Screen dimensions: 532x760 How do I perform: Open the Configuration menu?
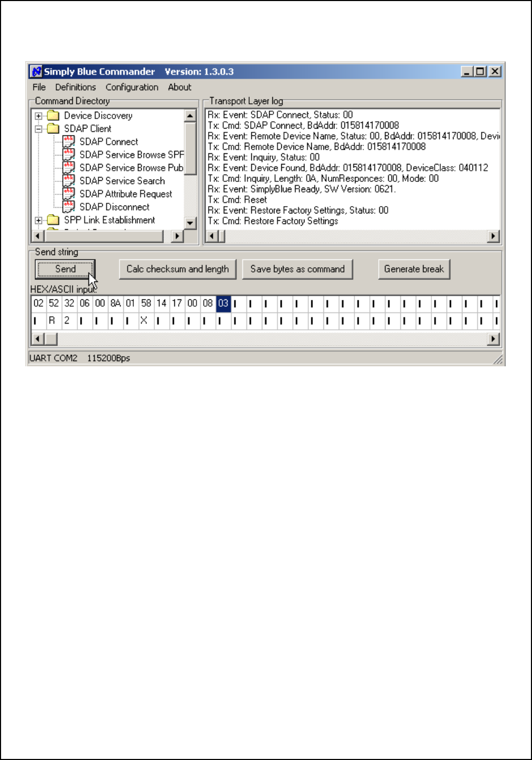[x=132, y=87]
